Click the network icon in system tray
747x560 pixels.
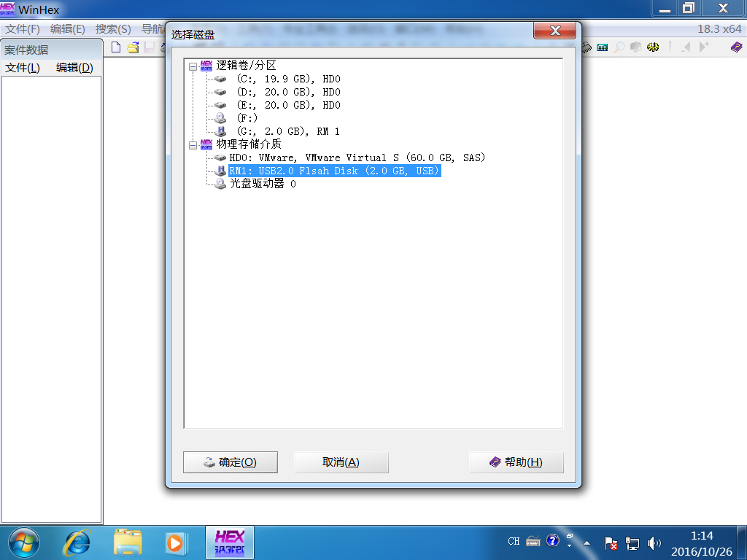point(632,542)
